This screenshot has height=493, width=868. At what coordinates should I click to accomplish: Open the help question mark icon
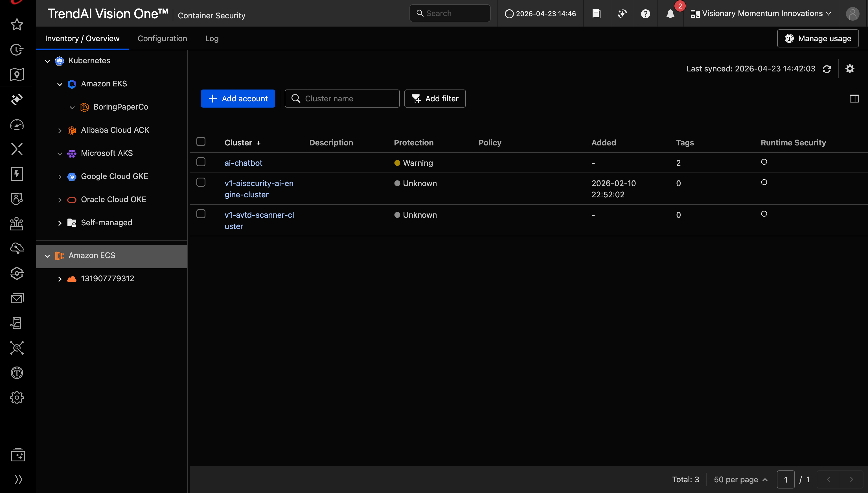[x=645, y=14]
